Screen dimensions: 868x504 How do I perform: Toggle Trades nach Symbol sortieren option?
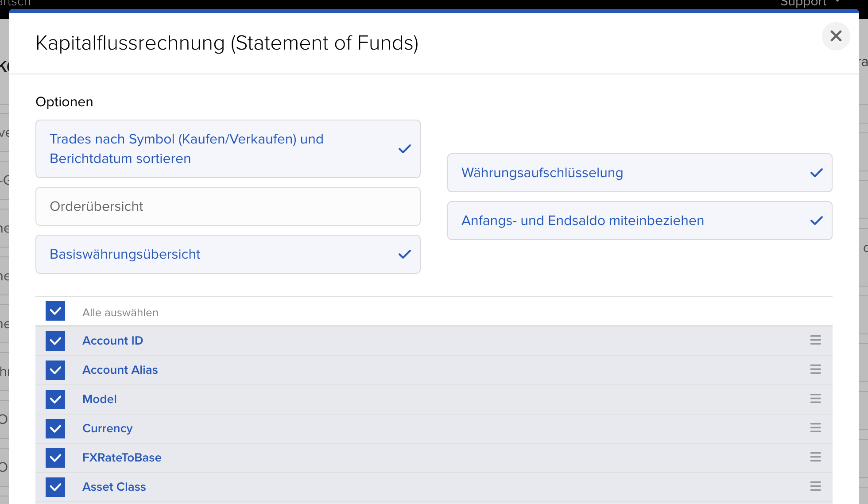(x=228, y=149)
